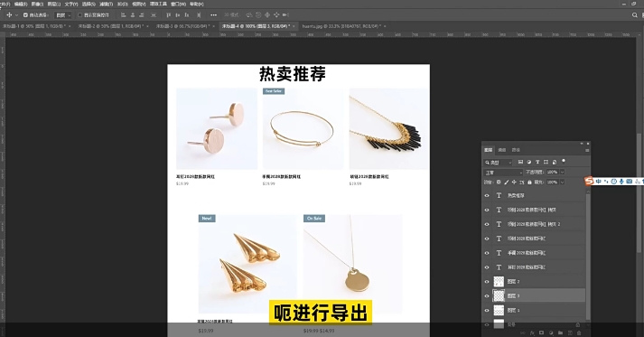Toggle visibility of layer 图层 2
Image resolution: width=644 pixels, height=337 pixels.
point(487,282)
